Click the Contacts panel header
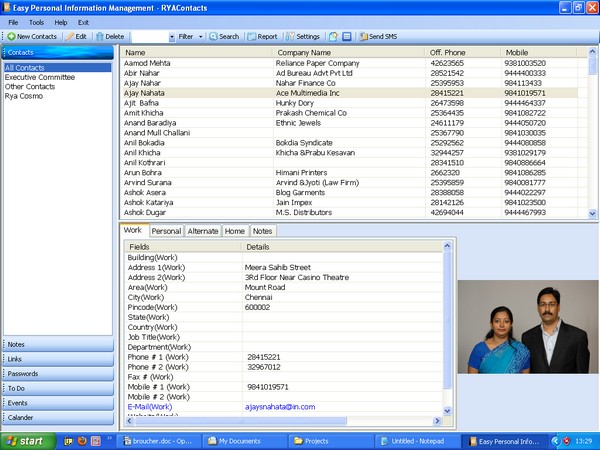600x450 pixels. click(x=58, y=52)
